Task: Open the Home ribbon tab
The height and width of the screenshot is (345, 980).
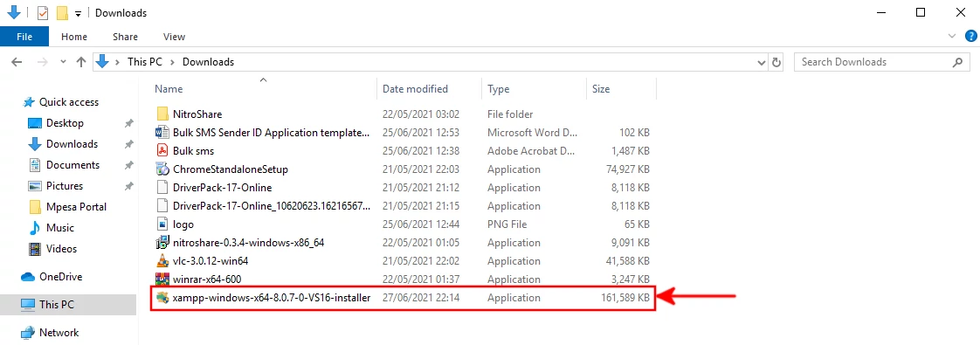Action: 74,37
